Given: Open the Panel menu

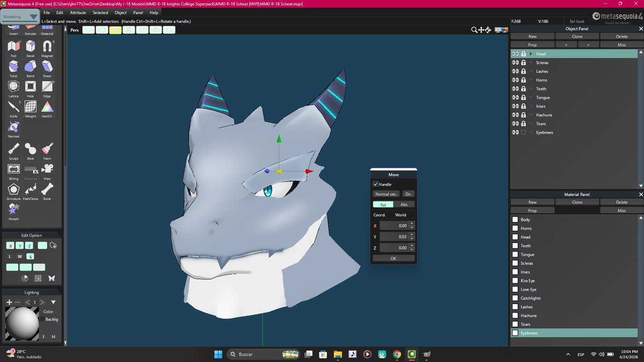Looking at the screenshot, I should 138,12.
